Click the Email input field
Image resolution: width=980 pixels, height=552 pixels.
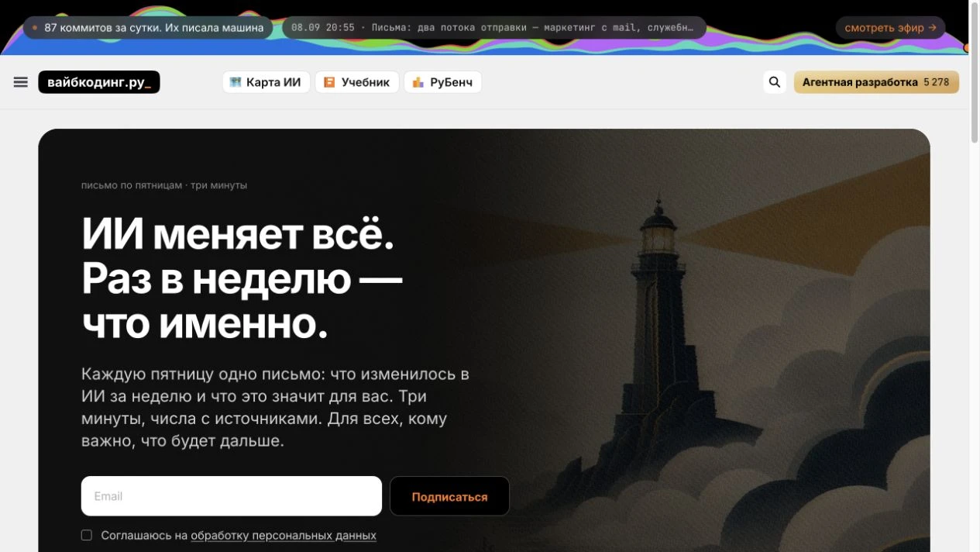click(232, 496)
